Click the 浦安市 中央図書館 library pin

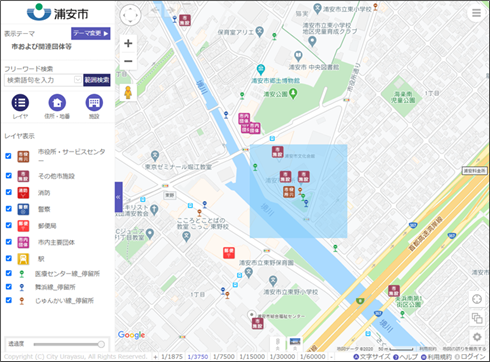pos(298,56)
